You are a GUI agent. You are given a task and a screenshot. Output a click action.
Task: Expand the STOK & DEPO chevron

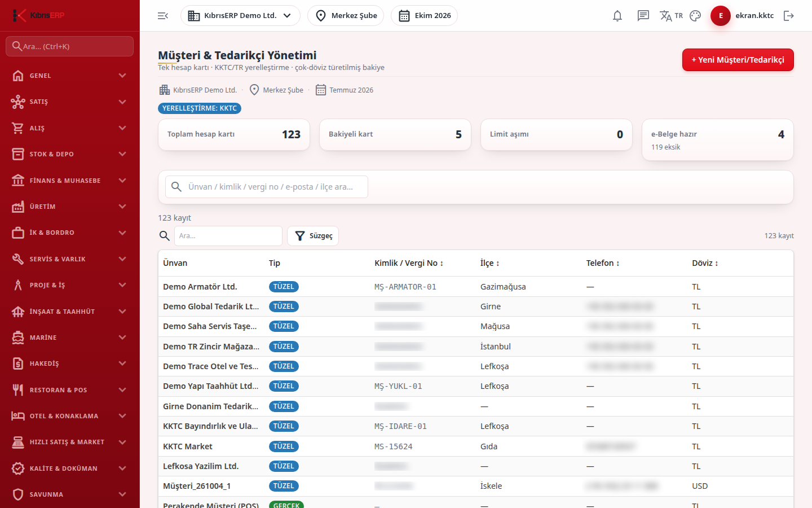point(122,154)
